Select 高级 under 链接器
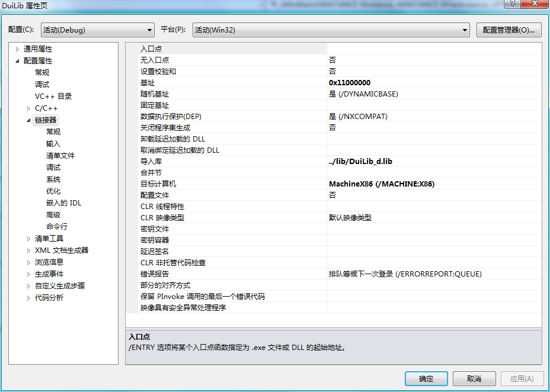The image size is (550, 392). tap(53, 215)
